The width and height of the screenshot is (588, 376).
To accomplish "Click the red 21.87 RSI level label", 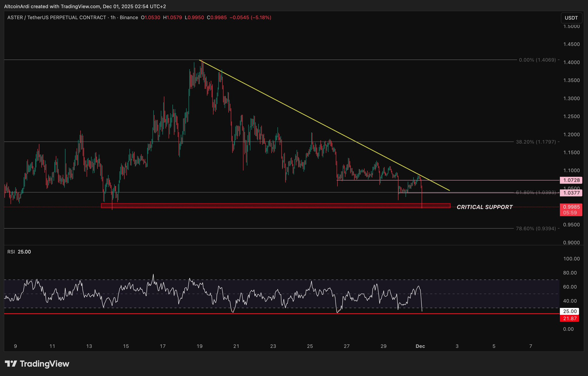I will pos(569,319).
